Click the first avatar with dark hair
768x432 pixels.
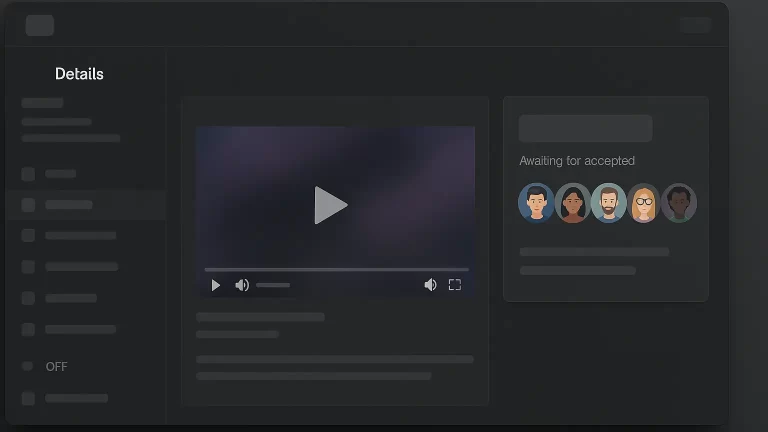[537, 203]
